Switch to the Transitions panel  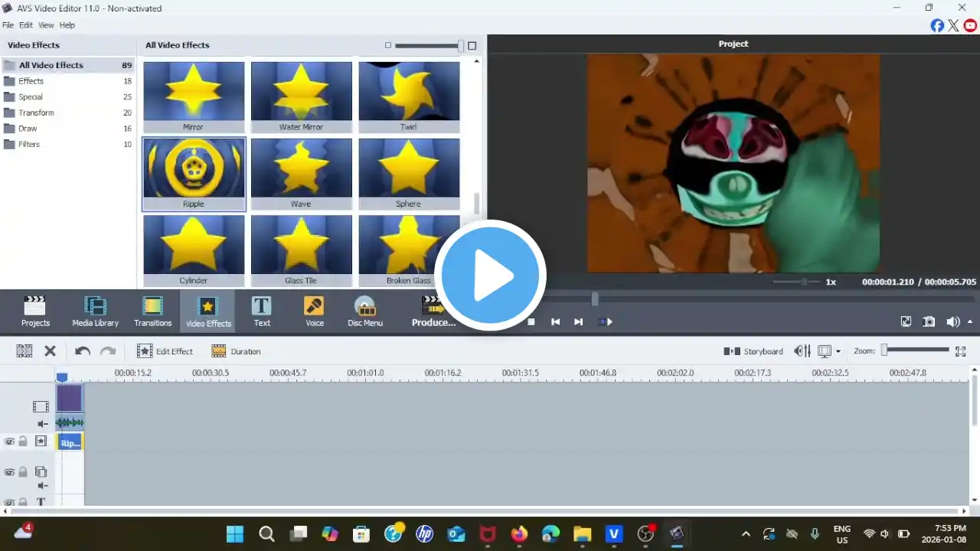pyautogui.click(x=153, y=311)
